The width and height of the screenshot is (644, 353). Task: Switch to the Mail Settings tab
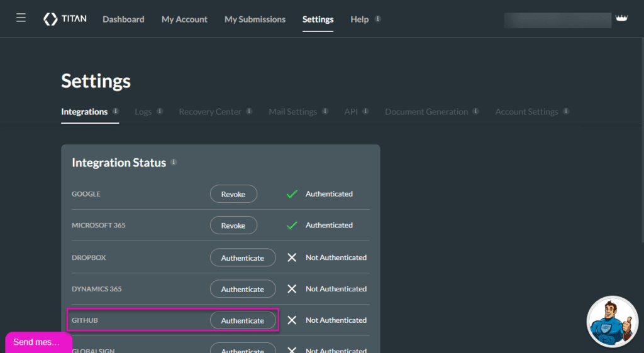pos(292,112)
